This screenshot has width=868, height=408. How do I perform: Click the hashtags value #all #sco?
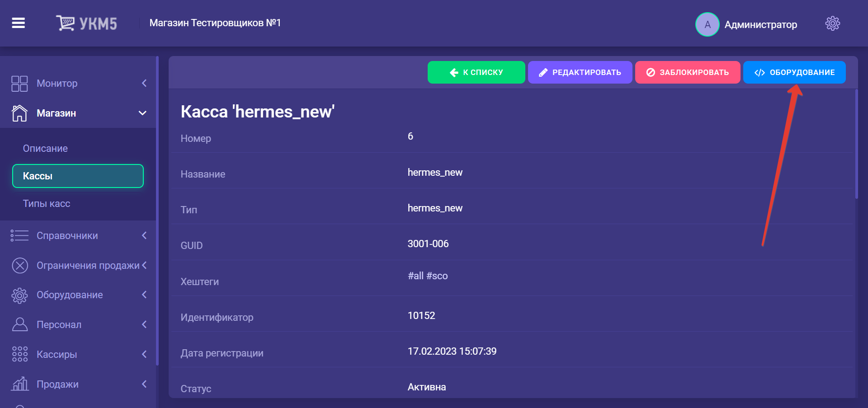(x=428, y=276)
